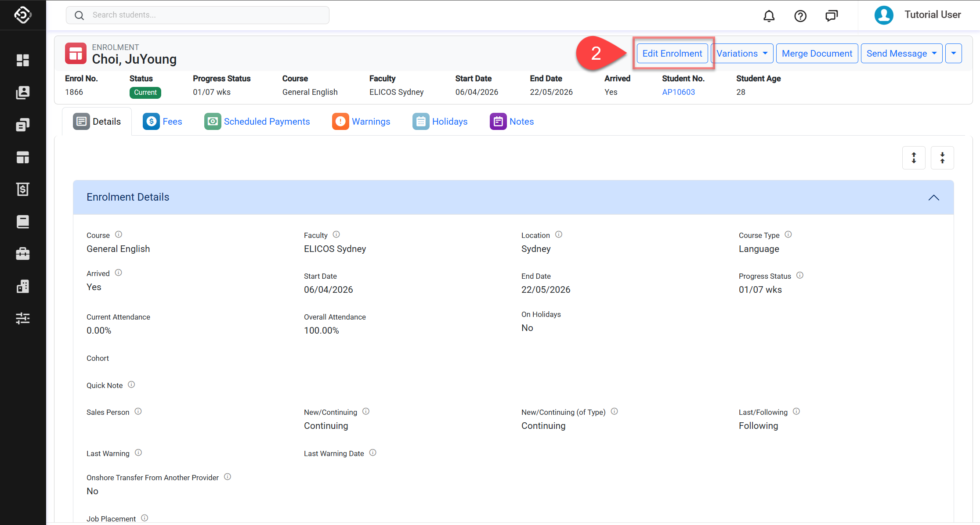Open the notifications bell icon
This screenshot has height=525, width=980.
[769, 16]
